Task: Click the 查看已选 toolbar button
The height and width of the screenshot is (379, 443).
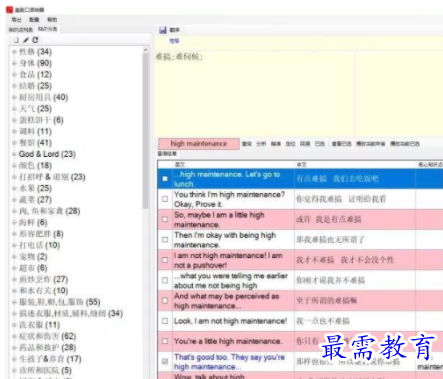Action: tap(342, 144)
